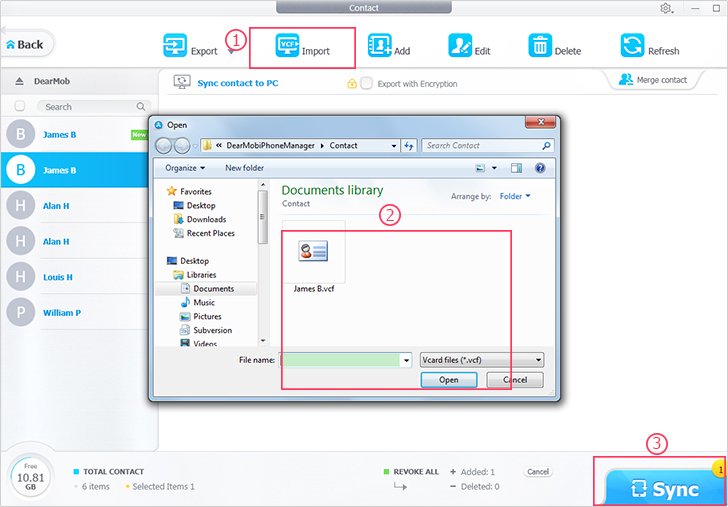
Task: Click the Edit contact icon
Action: click(460, 46)
